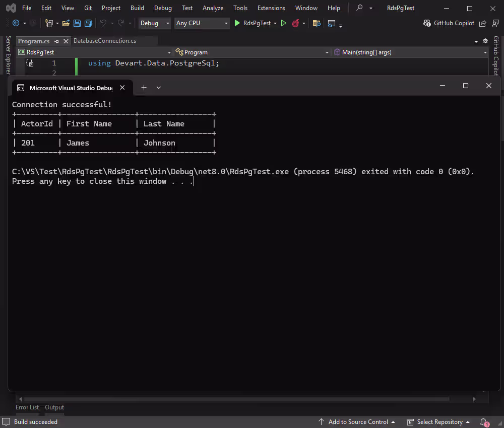Image resolution: width=504 pixels, height=428 pixels.
Task: Open the Extensions menu
Action: coord(271,8)
